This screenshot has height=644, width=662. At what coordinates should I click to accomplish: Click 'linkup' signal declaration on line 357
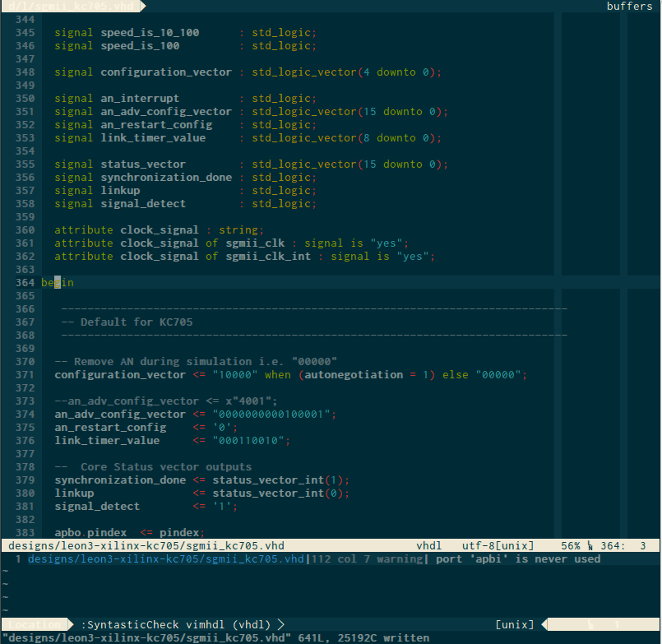pyautogui.click(x=120, y=191)
